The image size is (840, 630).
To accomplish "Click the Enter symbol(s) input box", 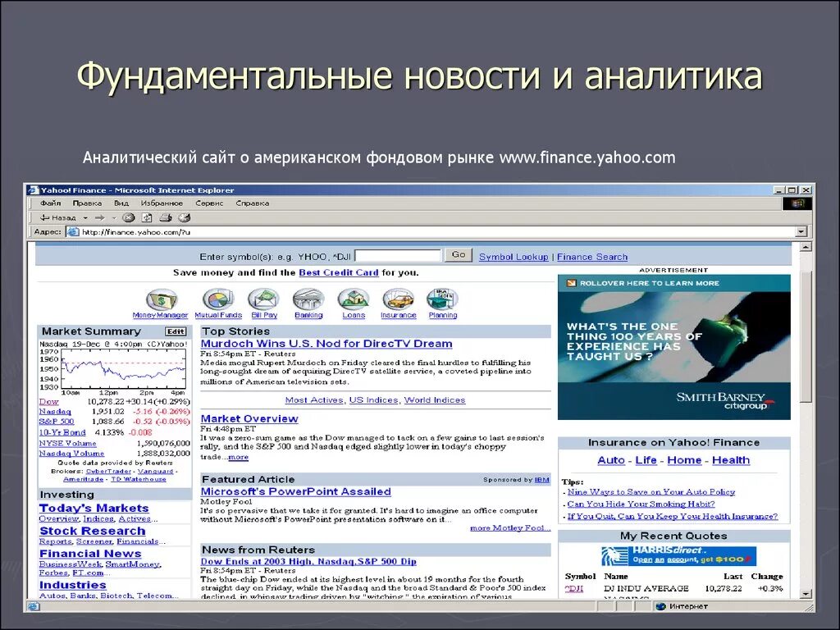I will [398, 256].
